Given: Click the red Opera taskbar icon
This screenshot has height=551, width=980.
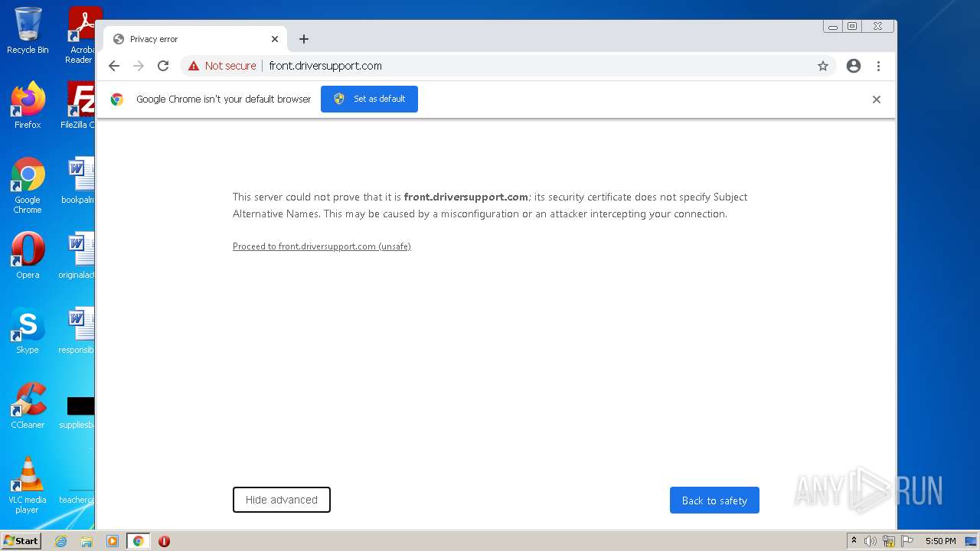Looking at the screenshot, I should (164, 541).
